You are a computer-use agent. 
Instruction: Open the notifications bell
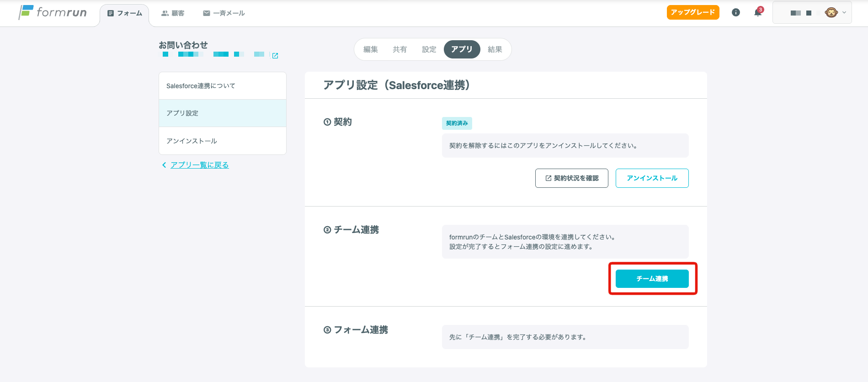[x=758, y=12]
